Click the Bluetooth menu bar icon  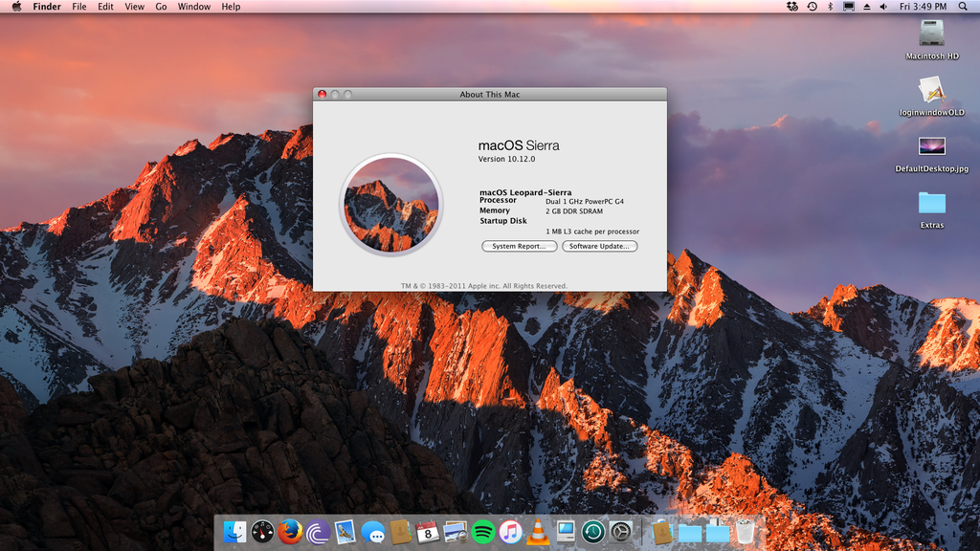830,7
